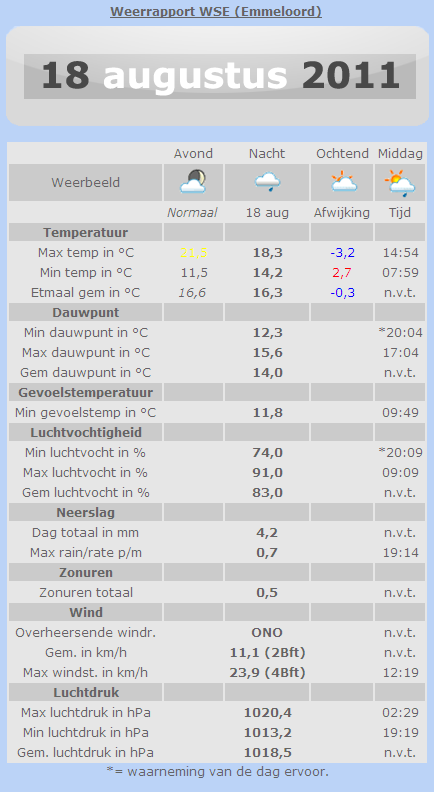Screen dimensions: 434x792
Task: Click the Weerbeeld row label
Action: (x=85, y=182)
